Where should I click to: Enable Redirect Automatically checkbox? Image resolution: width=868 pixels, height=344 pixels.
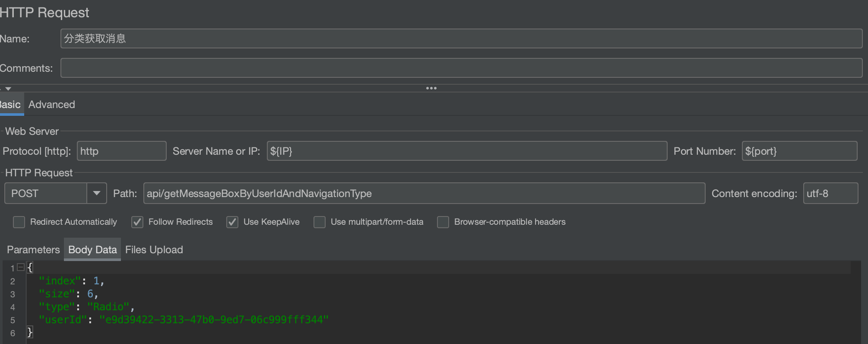tap(19, 222)
